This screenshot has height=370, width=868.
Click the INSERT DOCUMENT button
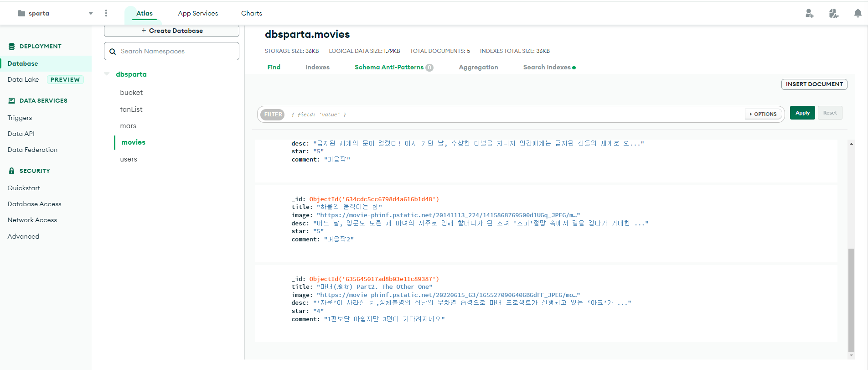[814, 84]
